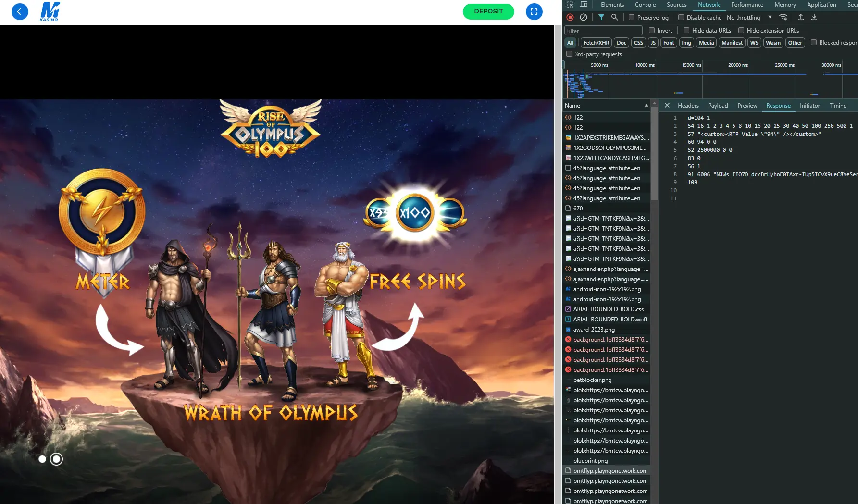858x504 pixels.
Task: Click the network timeline overview at 15000 ms
Action: (691, 65)
